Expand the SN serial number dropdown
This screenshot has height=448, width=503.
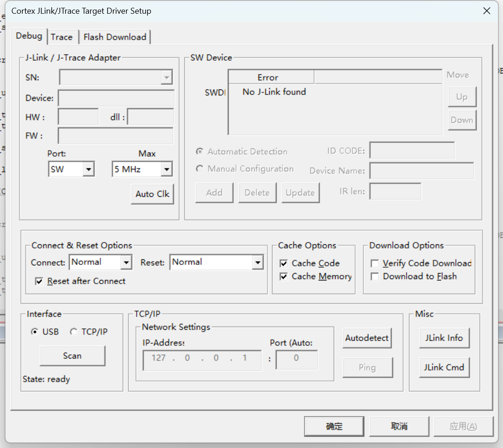(116, 77)
